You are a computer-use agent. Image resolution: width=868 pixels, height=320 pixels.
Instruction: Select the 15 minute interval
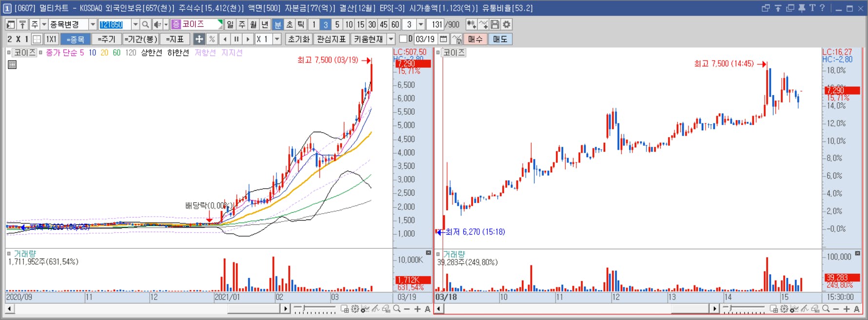coord(360,24)
